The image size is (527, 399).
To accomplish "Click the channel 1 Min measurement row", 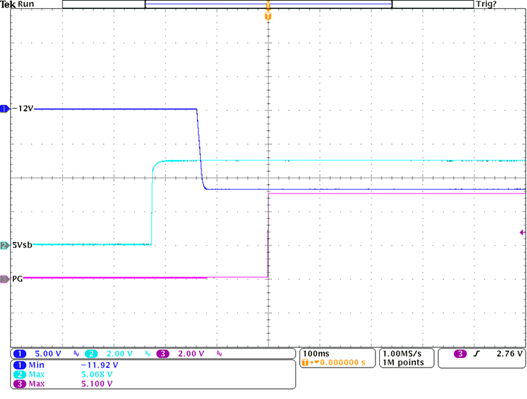I will (66, 365).
